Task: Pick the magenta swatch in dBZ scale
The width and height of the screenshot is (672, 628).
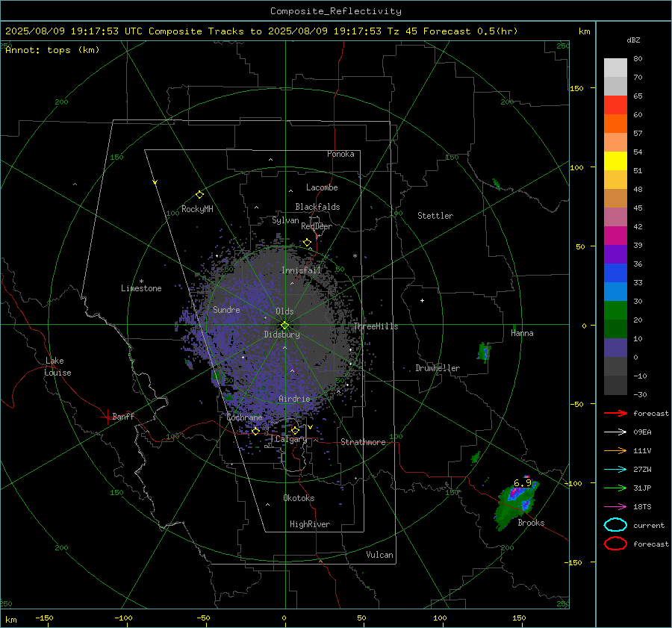Action: (x=615, y=236)
